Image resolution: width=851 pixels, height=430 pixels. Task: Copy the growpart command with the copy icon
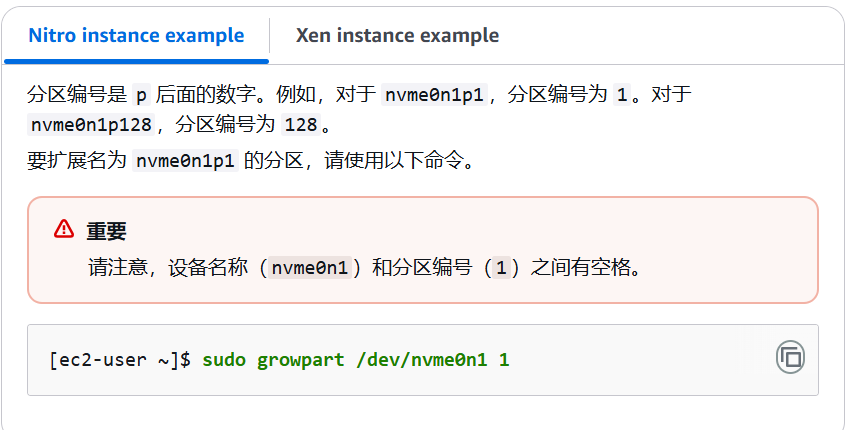pyautogui.click(x=790, y=357)
